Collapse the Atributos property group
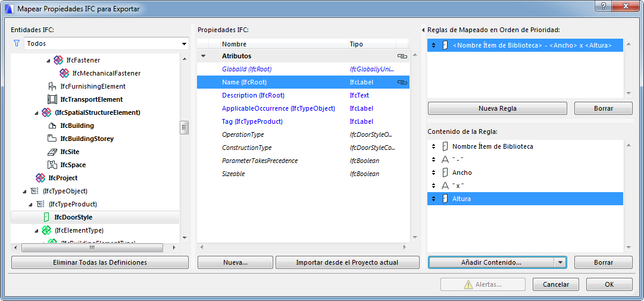644x301 pixels. (x=203, y=56)
